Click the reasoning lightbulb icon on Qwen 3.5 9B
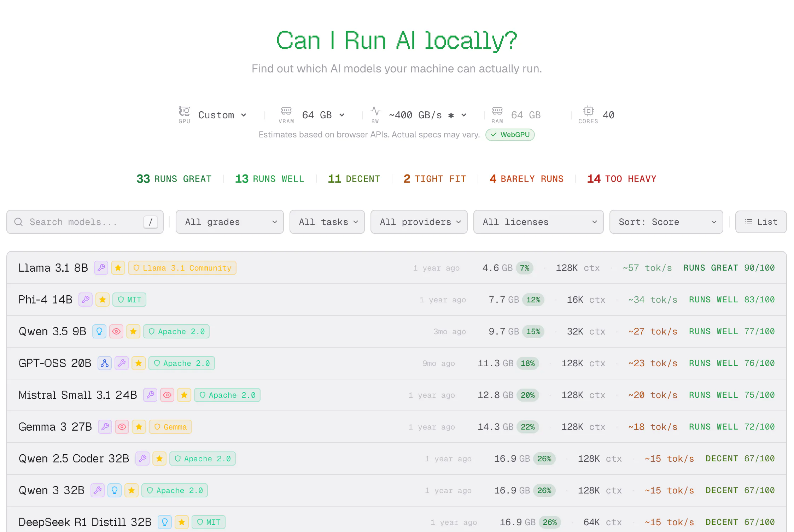 (99, 331)
